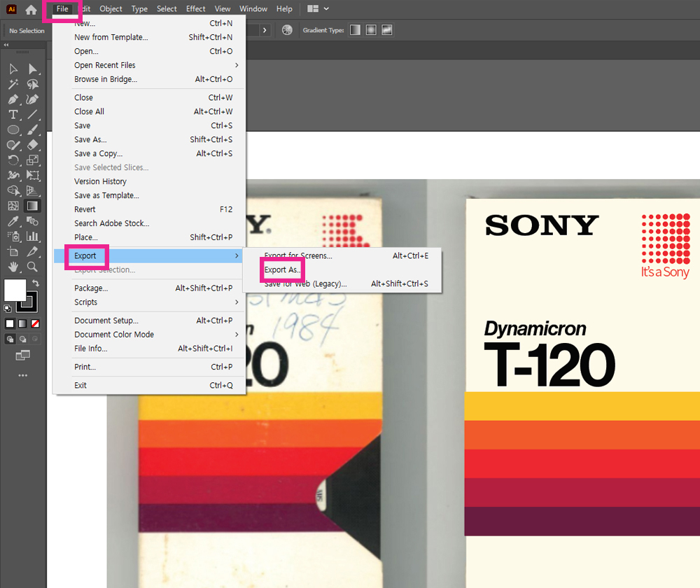Open the Change Screen Mode icon
700x588 pixels.
pyautogui.click(x=23, y=356)
